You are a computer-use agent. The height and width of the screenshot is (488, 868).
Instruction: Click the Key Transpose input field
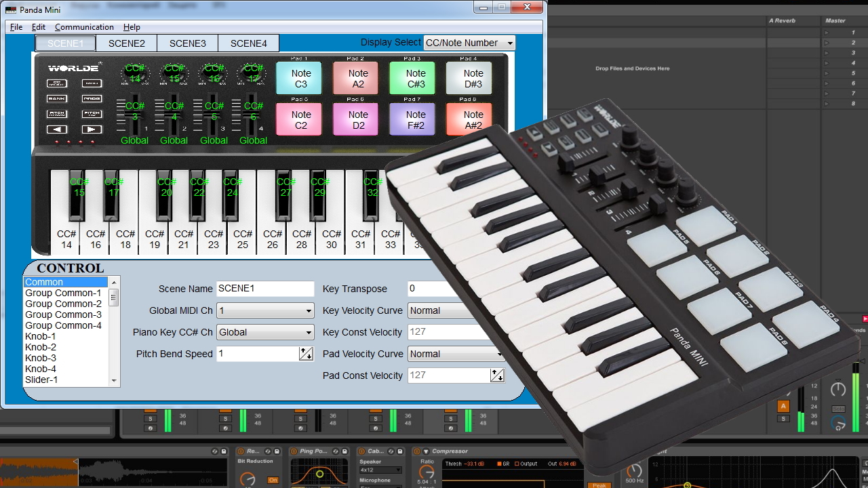pos(456,289)
